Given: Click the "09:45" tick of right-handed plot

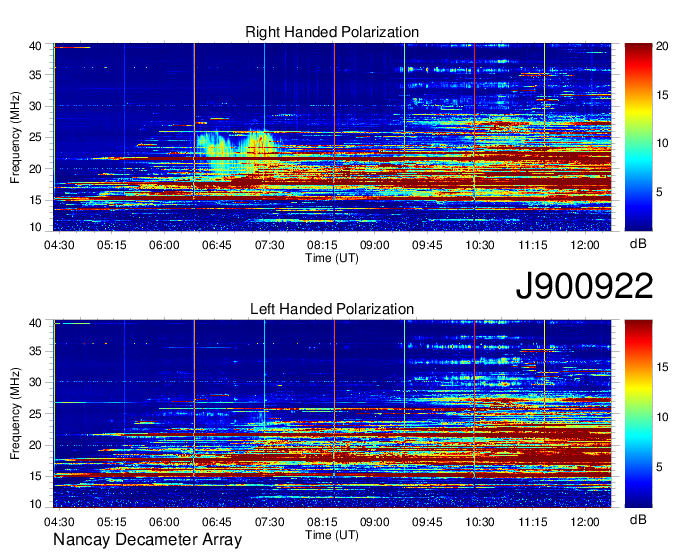Looking at the screenshot, I should click(x=427, y=245).
